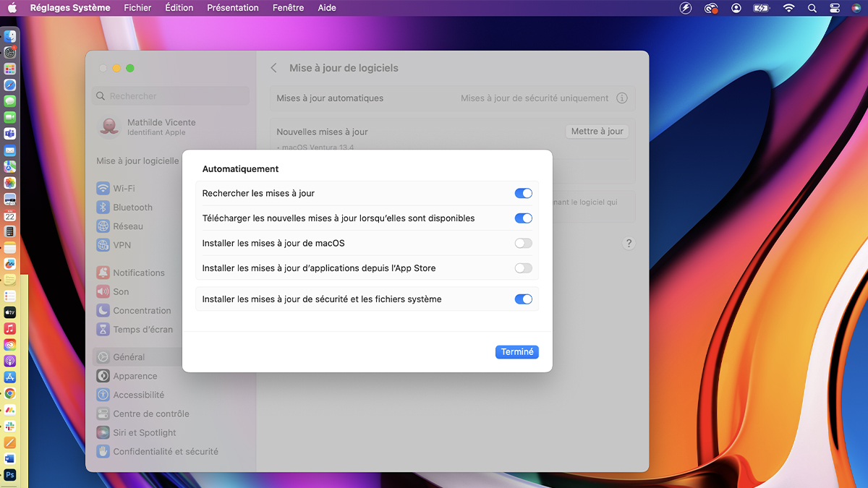Open Calculator from the Dock
Image resolution: width=868 pixels, height=488 pixels.
click(x=10, y=232)
